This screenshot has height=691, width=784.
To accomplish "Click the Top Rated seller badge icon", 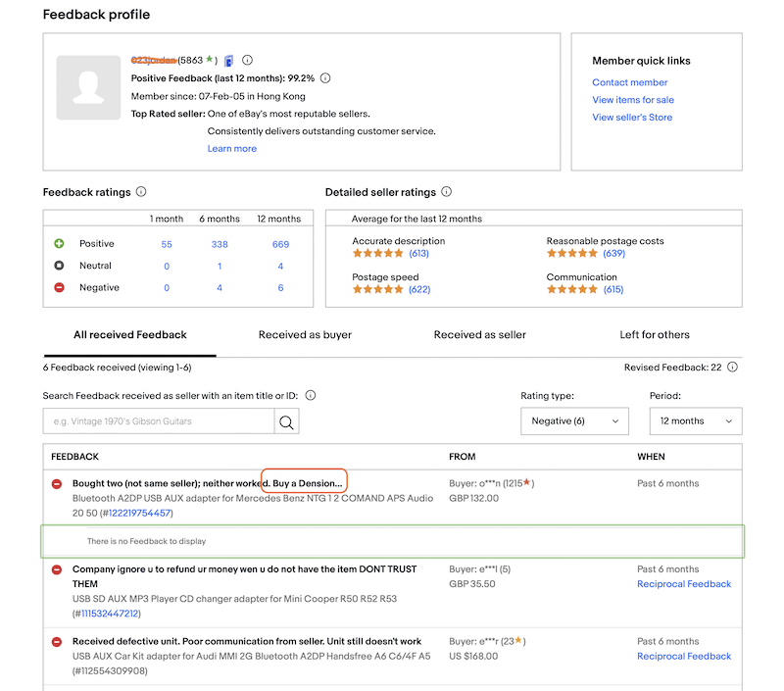I will (228, 61).
